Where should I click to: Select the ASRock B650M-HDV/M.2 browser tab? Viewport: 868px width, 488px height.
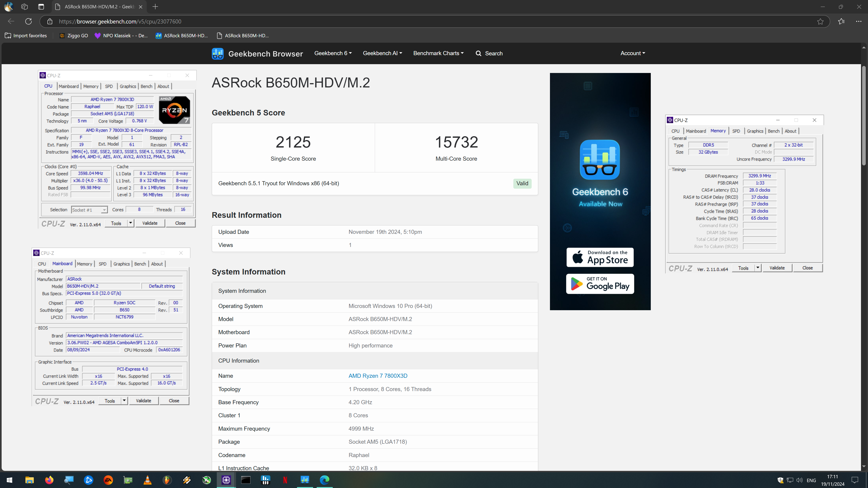(99, 7)
